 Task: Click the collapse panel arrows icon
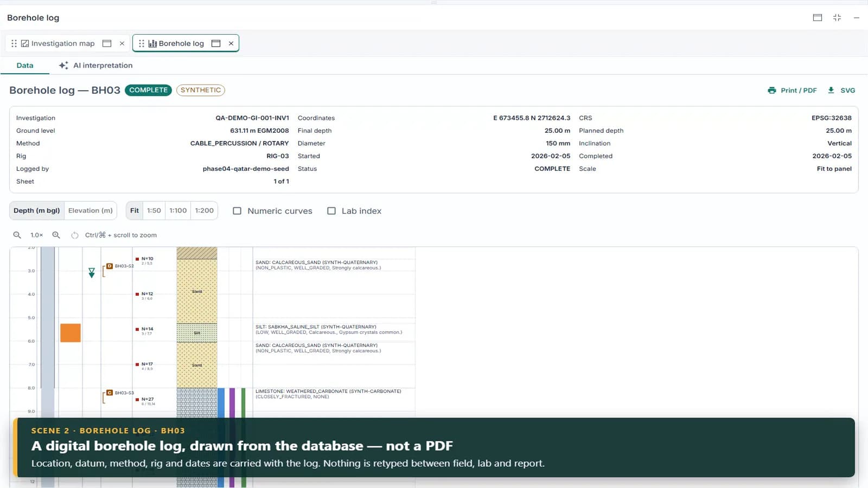tap(837, 17)
